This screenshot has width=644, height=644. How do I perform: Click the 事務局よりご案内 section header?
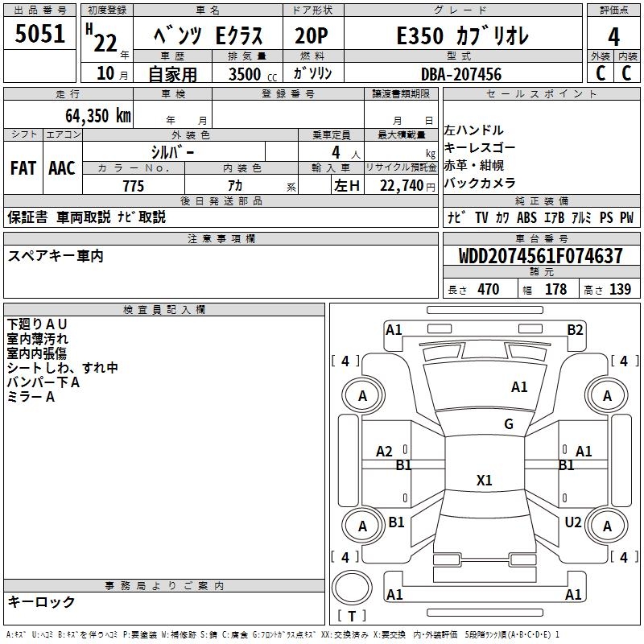(164, 586)
